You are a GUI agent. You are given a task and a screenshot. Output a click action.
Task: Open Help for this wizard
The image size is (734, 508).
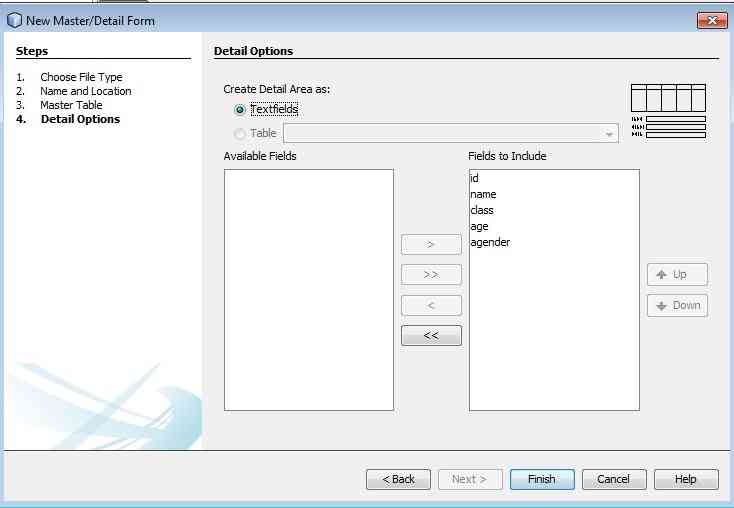click(686, 479)
